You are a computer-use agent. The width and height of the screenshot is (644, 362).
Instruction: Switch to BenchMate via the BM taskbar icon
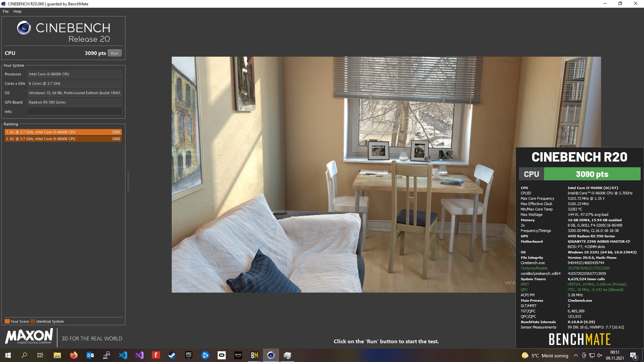(255, 355)
